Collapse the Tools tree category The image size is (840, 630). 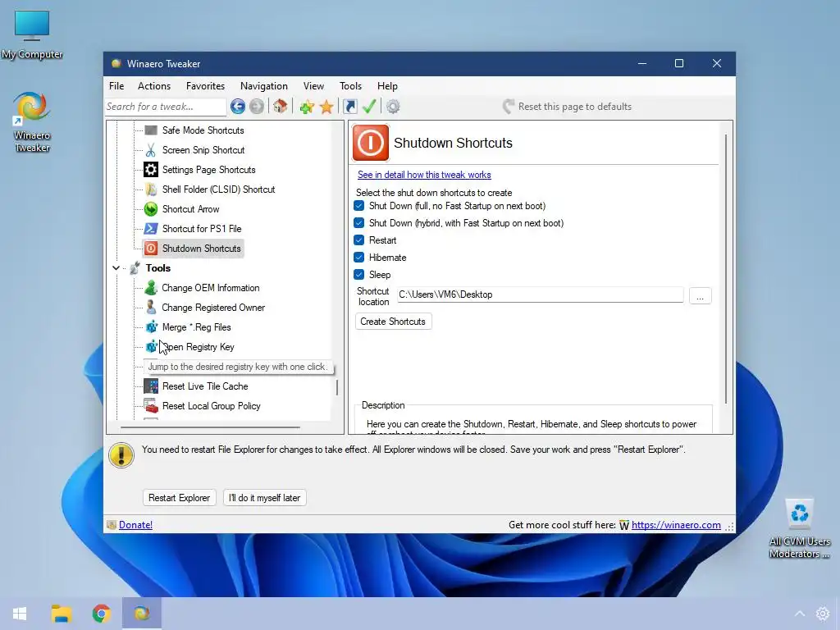pyautogui.click(x=116, y=268)
